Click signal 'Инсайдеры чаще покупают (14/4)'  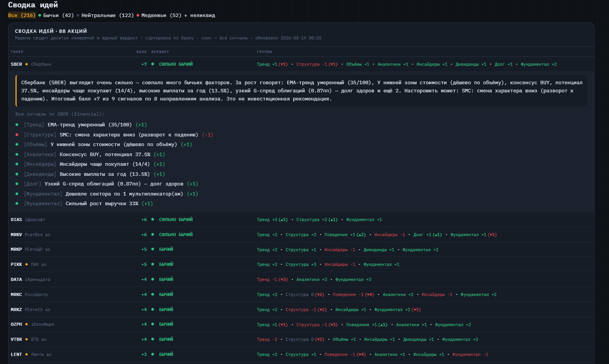coord(104,164)
